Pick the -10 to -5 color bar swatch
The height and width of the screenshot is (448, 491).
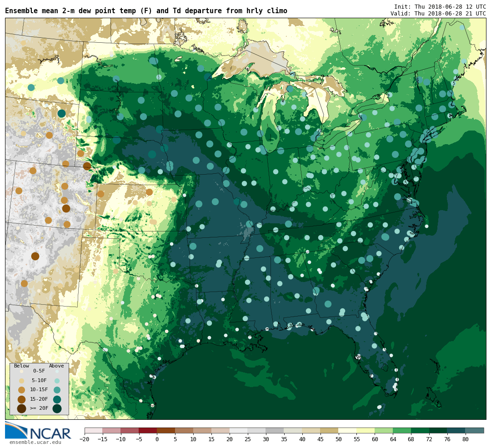(130, 430)
